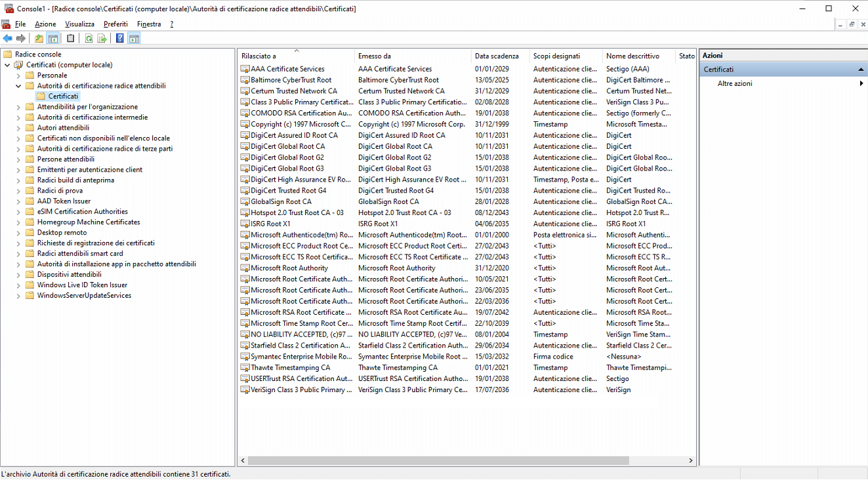Click the folder icon of Radice console

click(8, 54)
